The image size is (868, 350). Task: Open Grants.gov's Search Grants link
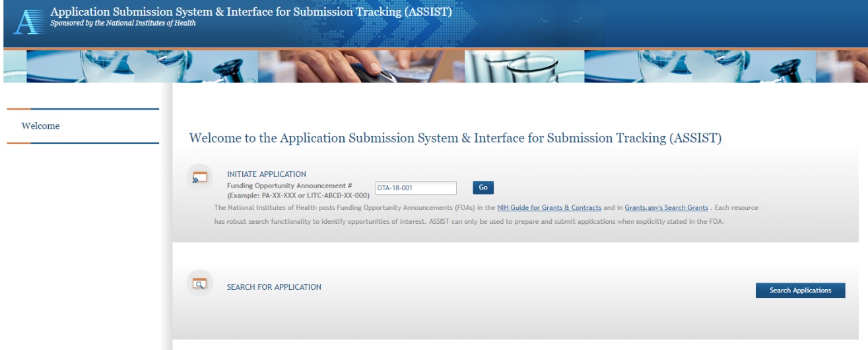pos(666,208)
